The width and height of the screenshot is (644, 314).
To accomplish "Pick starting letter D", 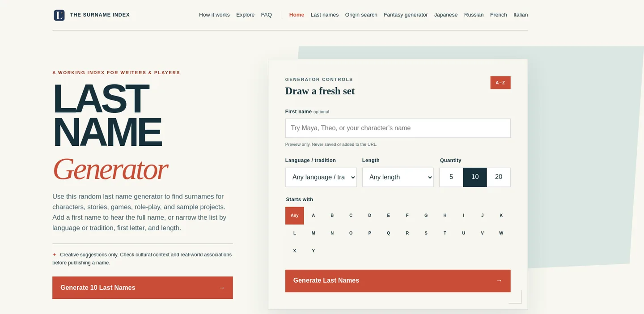I will pyautogui.click(x=370, y=216).
